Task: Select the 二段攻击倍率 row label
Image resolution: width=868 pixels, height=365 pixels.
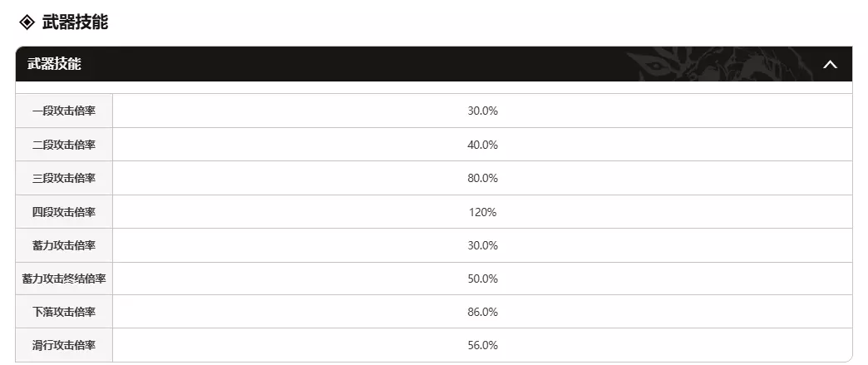Action: 64,145
